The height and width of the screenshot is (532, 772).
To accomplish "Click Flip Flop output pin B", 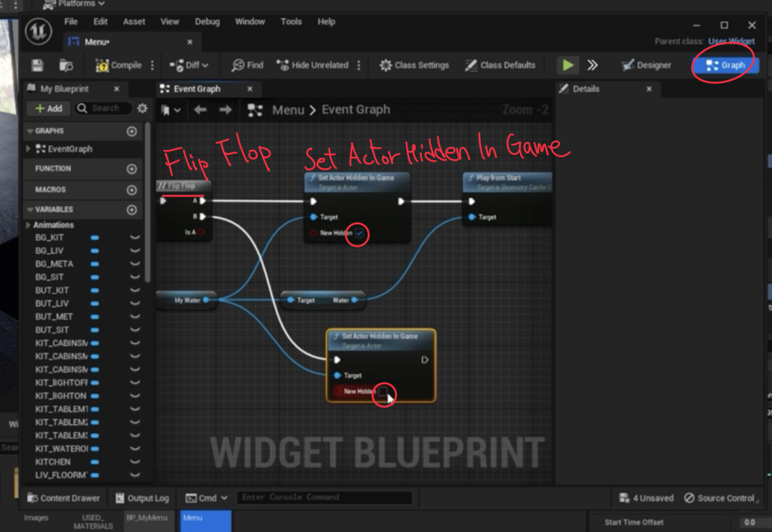I will pyautogui.click(x=202, y=217).
